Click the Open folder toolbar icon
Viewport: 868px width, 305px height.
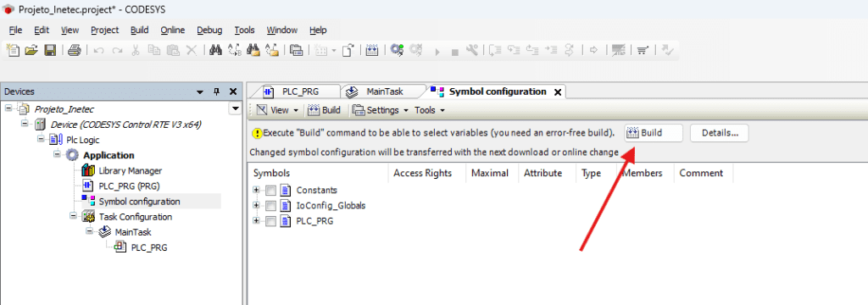[31, 50]
